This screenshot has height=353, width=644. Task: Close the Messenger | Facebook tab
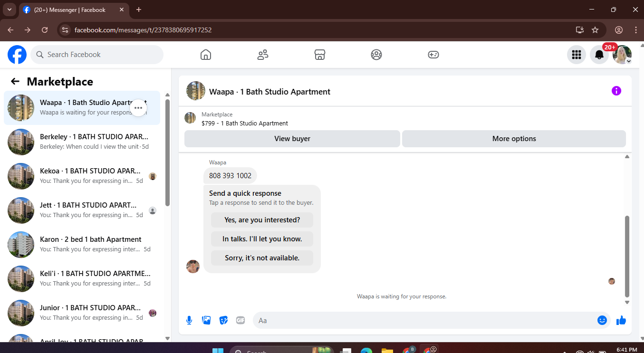[122, 10]
